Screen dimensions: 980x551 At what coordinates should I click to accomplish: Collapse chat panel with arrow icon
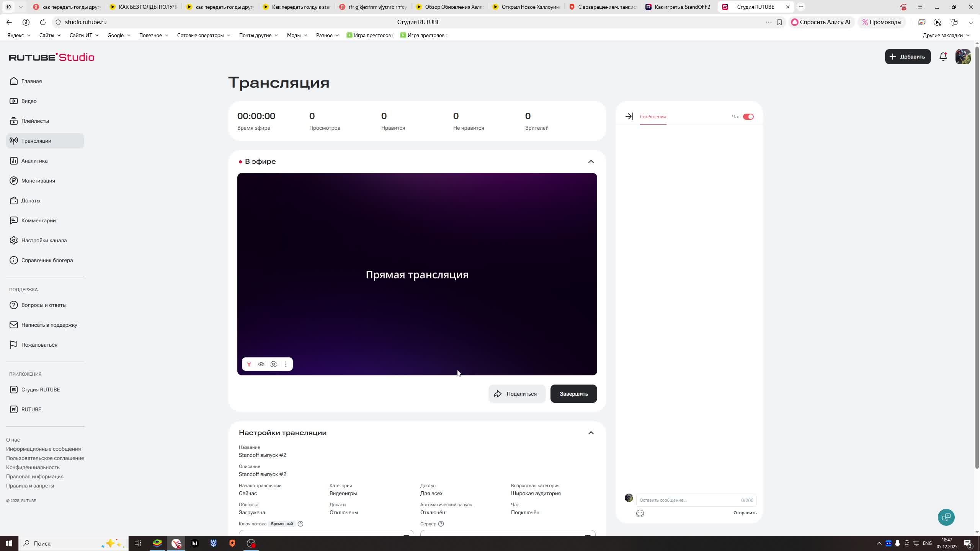coord(629,116)
